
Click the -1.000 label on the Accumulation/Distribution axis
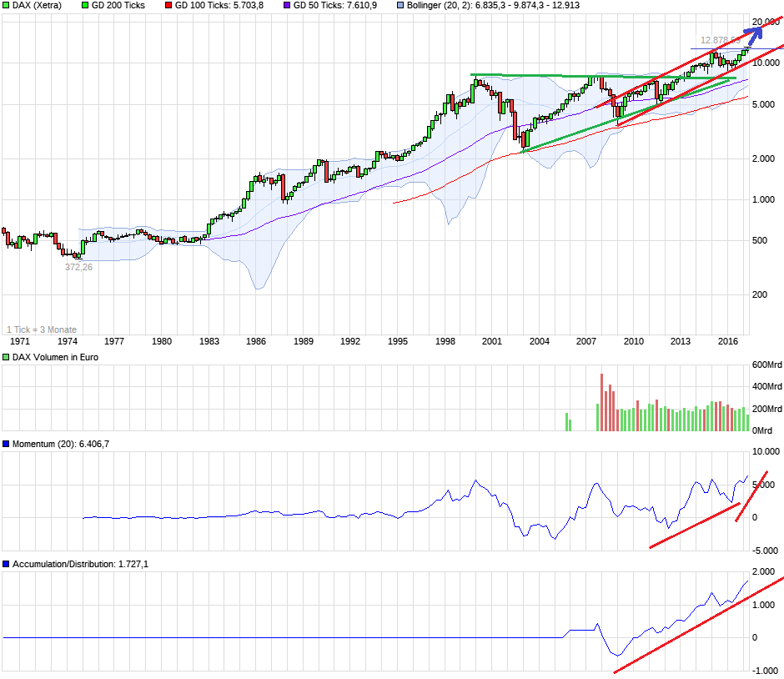[x=765, y=671]
